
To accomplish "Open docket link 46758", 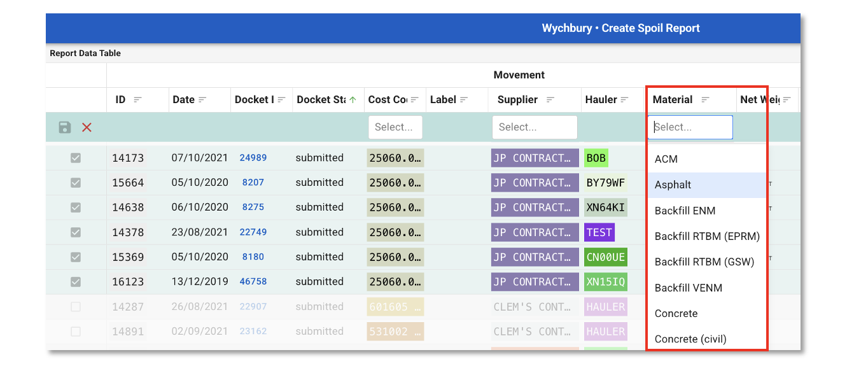I will 253,281.
